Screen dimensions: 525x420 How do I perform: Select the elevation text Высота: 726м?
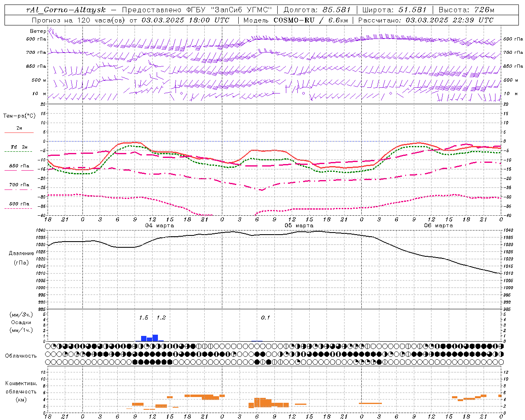click(x=466, y=10)
